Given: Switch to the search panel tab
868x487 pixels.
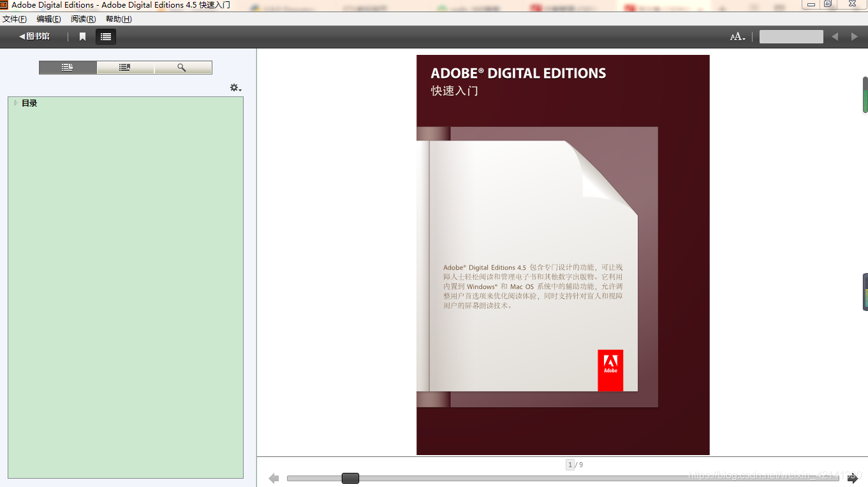Looking at the screenshot, I should coord(182,67).
